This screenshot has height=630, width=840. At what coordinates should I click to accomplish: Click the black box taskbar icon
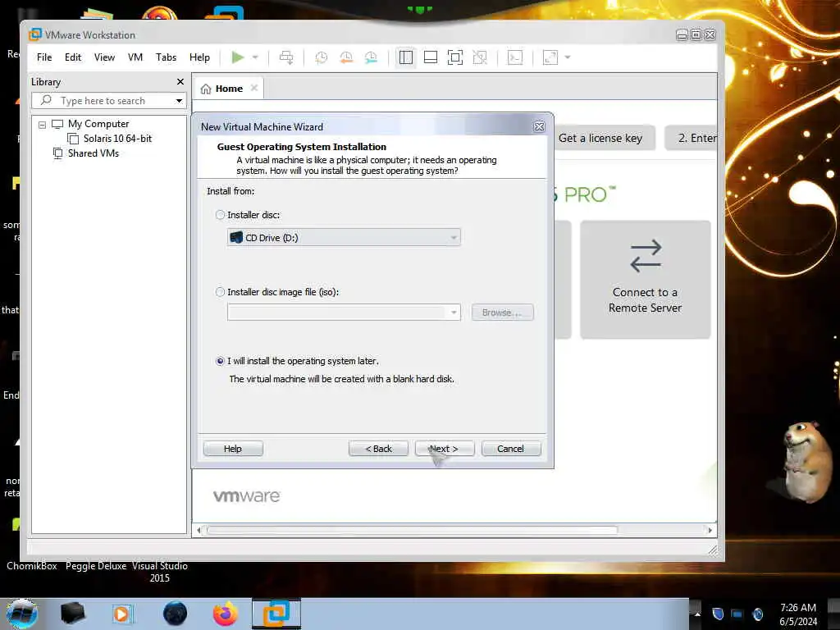73,614
